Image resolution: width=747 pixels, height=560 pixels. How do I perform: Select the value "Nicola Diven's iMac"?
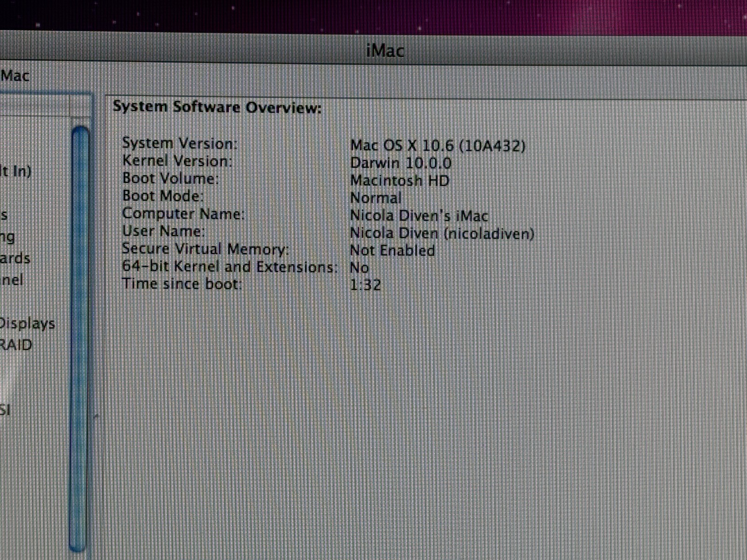pos(419,216)
